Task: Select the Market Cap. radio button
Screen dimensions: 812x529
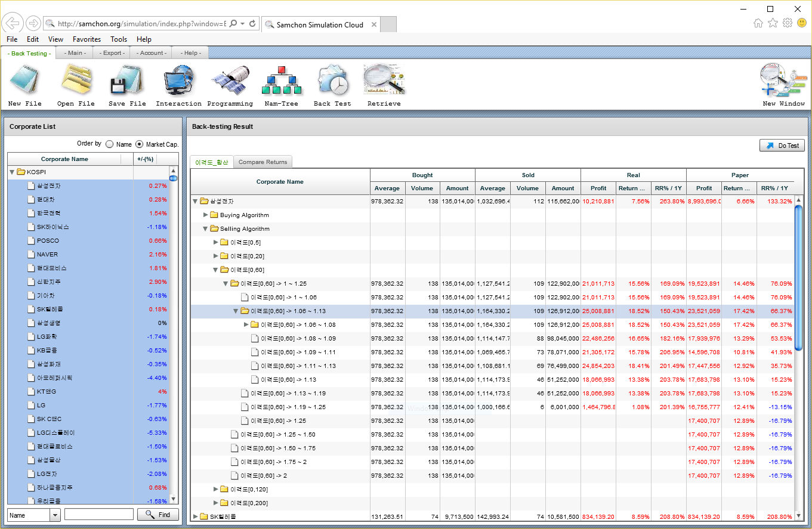Action: coord(140,144)
